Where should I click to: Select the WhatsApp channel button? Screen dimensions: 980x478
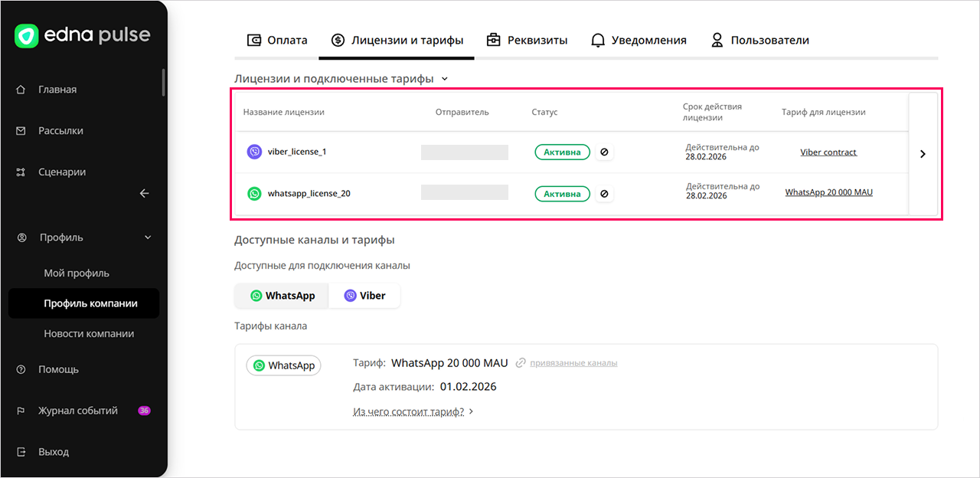(283, 296)
